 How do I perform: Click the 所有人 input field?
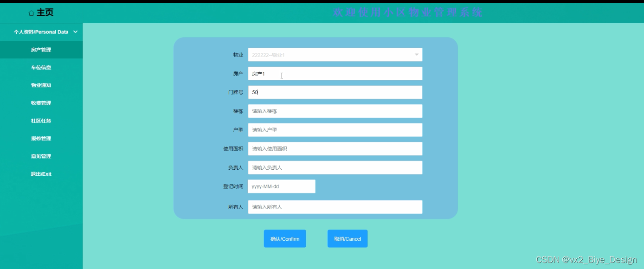[x=335, y=207]
